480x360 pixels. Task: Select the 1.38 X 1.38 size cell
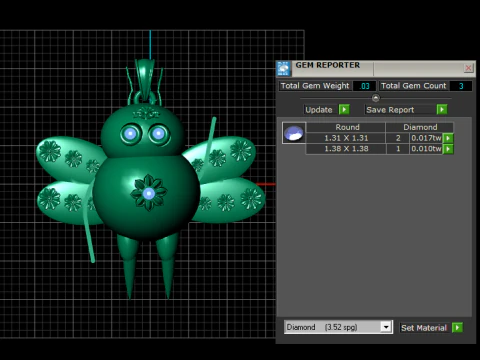346,149
